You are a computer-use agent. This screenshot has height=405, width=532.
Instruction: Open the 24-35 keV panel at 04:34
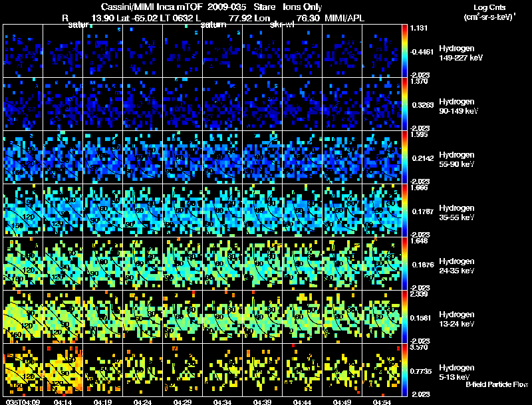(x=223, y=264)
